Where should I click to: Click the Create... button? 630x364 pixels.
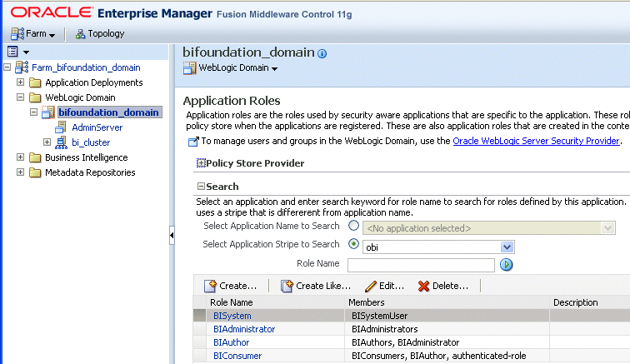tap(230, 286)
